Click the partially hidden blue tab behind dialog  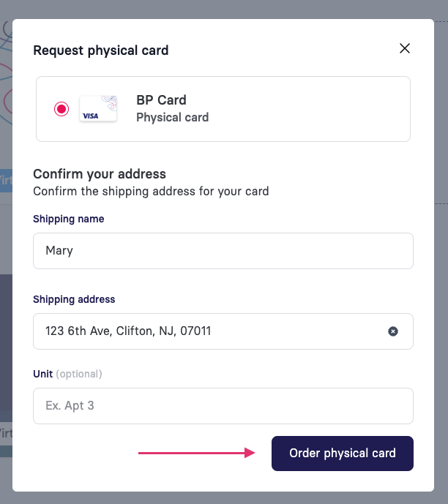point(6,181)
